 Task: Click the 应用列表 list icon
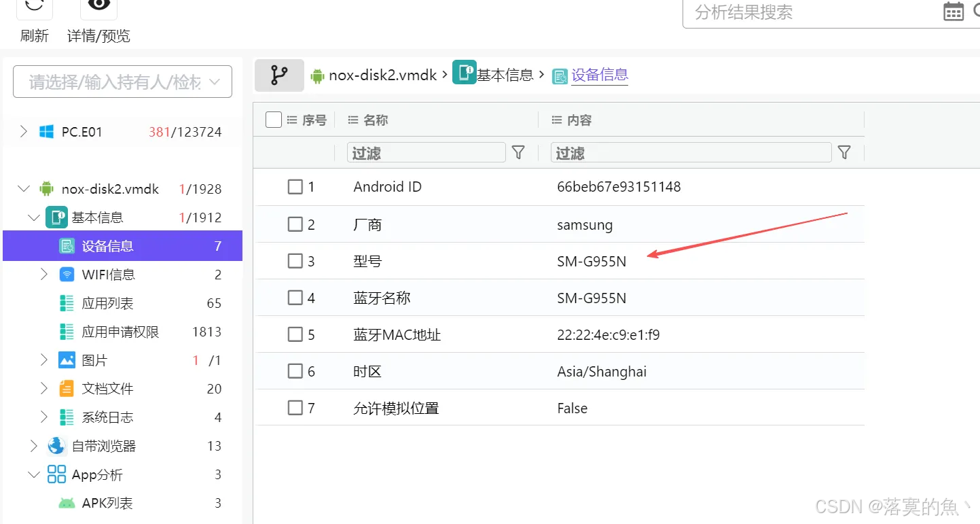tap(67, 303)
